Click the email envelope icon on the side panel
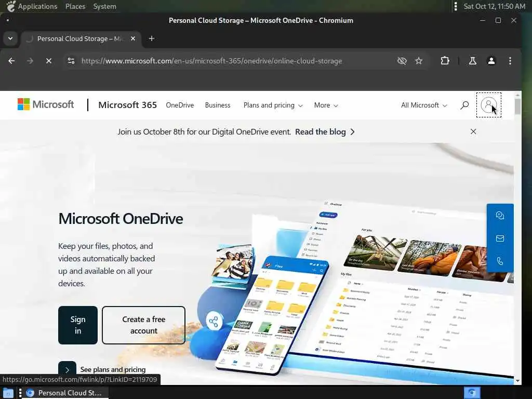Image resolution: width=532 pixels, height=399 pixels. click(500, 238)
